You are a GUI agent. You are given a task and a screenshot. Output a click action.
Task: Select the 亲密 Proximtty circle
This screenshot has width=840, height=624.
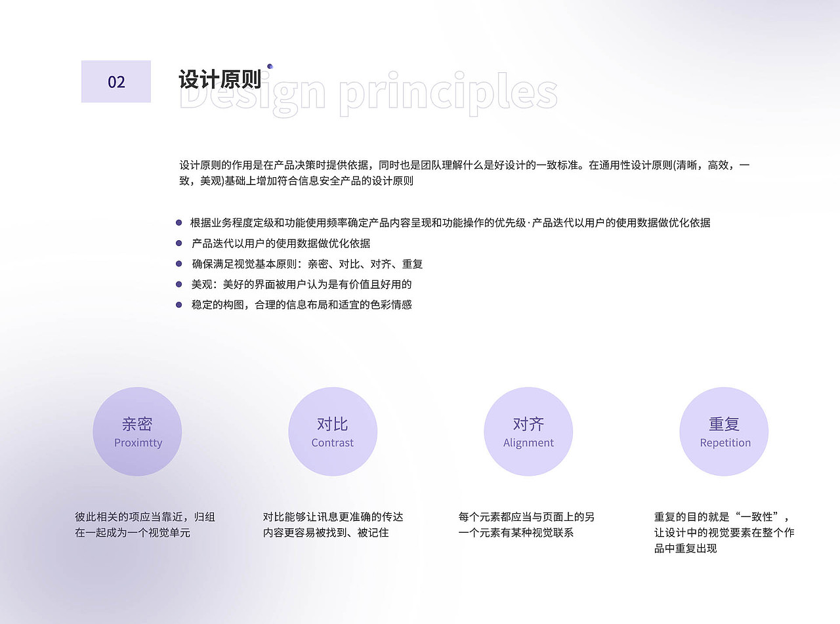[x=137, y=432]
